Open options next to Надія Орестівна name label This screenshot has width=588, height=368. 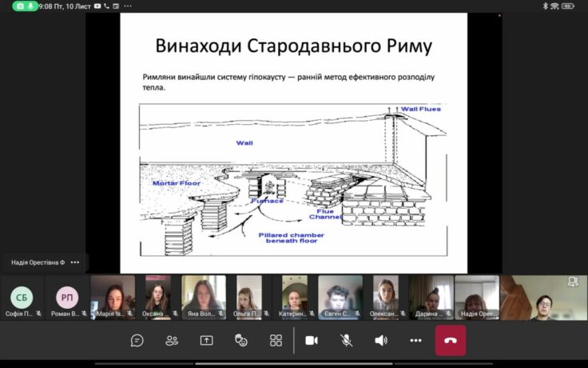75,262
